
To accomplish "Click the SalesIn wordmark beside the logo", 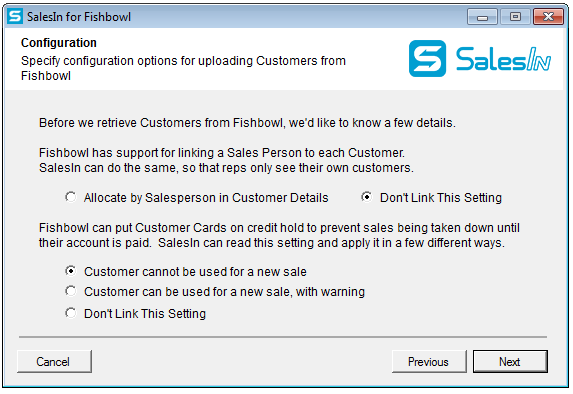I will pos(503,59).
